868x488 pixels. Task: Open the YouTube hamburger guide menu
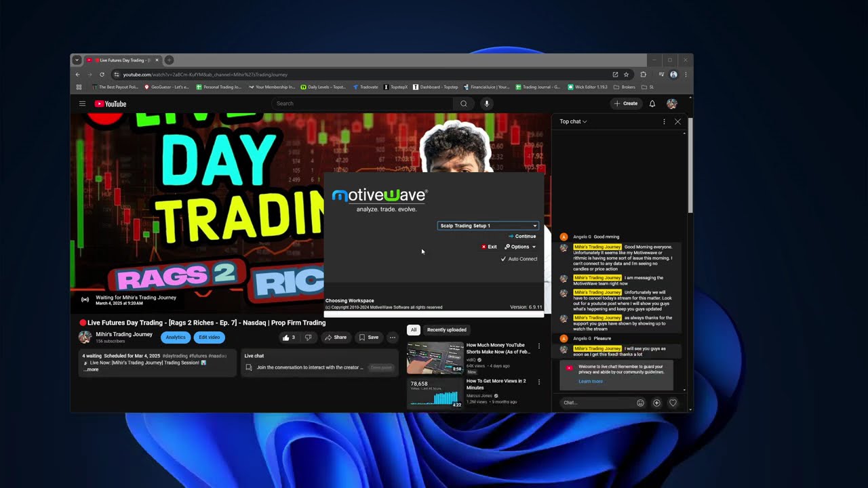[82, 104]
